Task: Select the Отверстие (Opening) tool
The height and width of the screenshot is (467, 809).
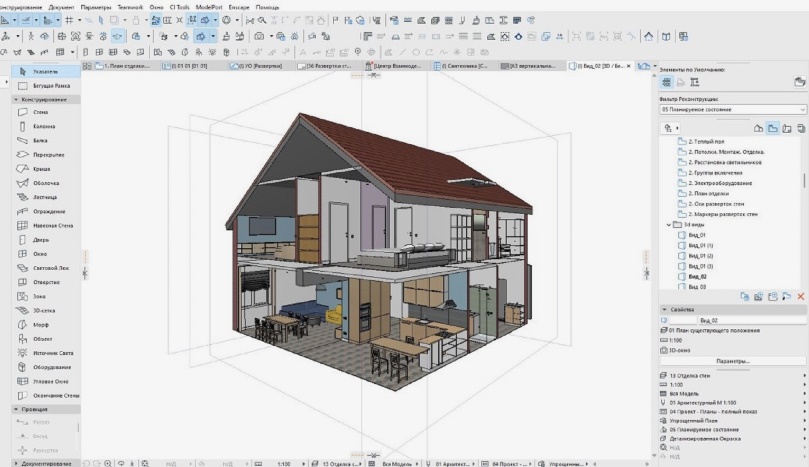Action: [x=45, y=282]
